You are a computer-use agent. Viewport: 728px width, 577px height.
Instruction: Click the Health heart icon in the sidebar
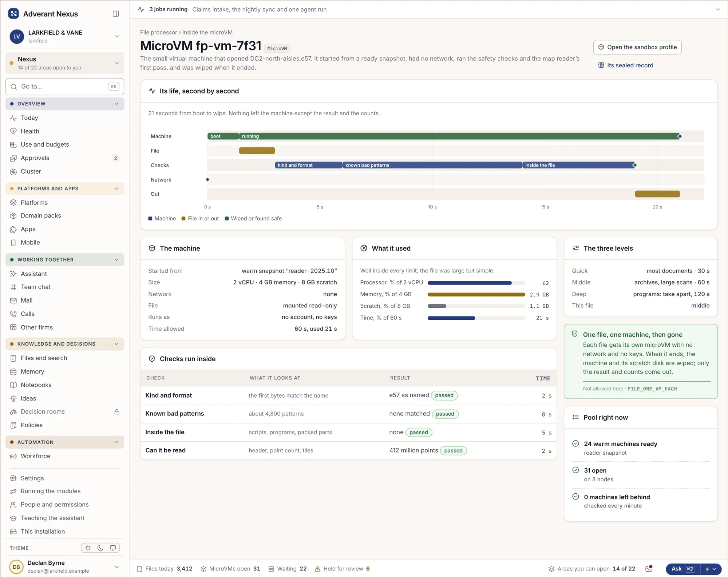coord(13,131)
